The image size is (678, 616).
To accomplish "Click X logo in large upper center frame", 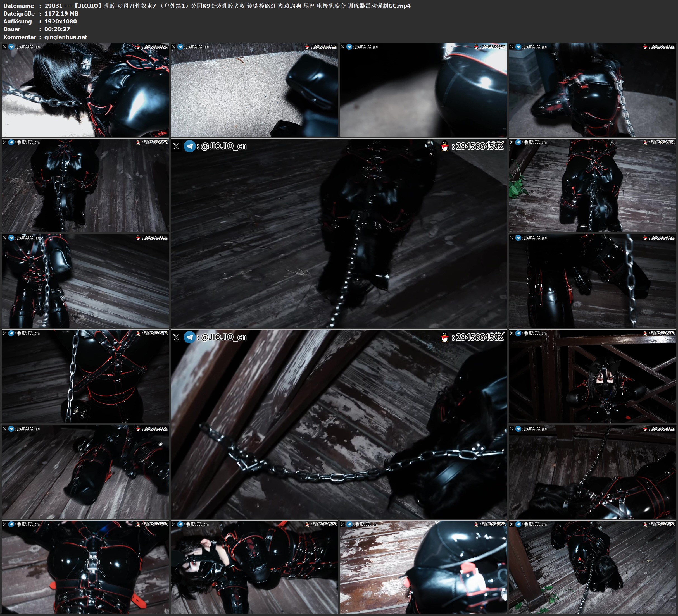I will (176, 146).
